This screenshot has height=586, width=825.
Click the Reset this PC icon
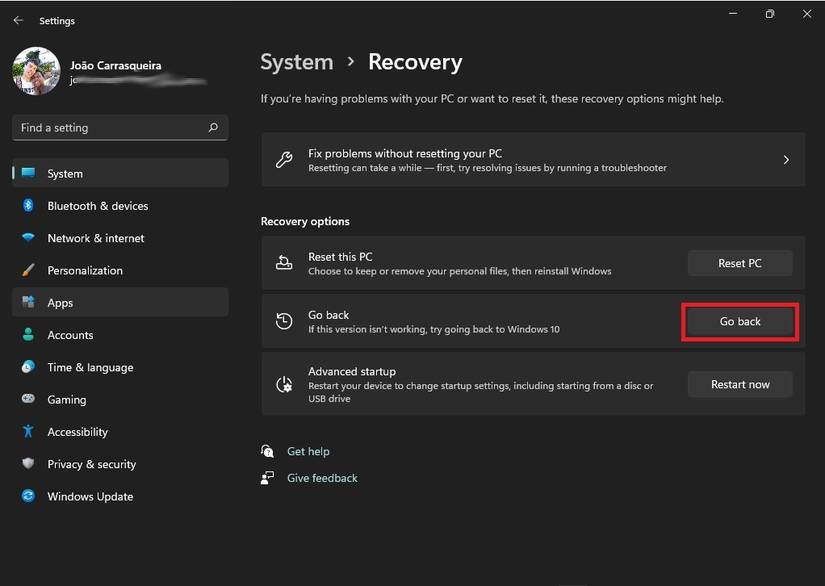284,262
